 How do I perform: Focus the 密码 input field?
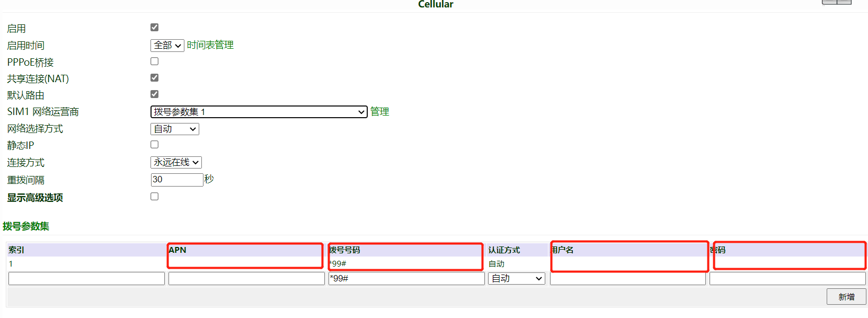(x=787, y=279)
